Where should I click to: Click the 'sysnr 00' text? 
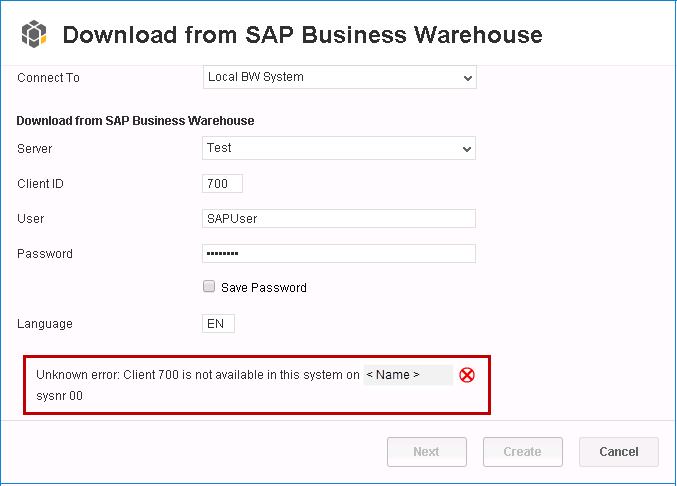[59, 396]
